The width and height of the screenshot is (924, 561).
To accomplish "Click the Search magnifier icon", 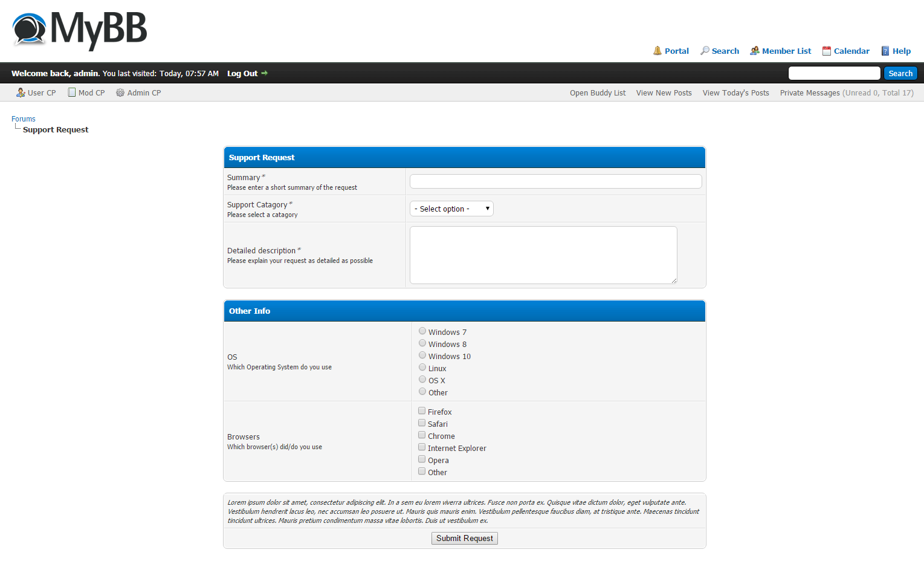I will 705,51.
